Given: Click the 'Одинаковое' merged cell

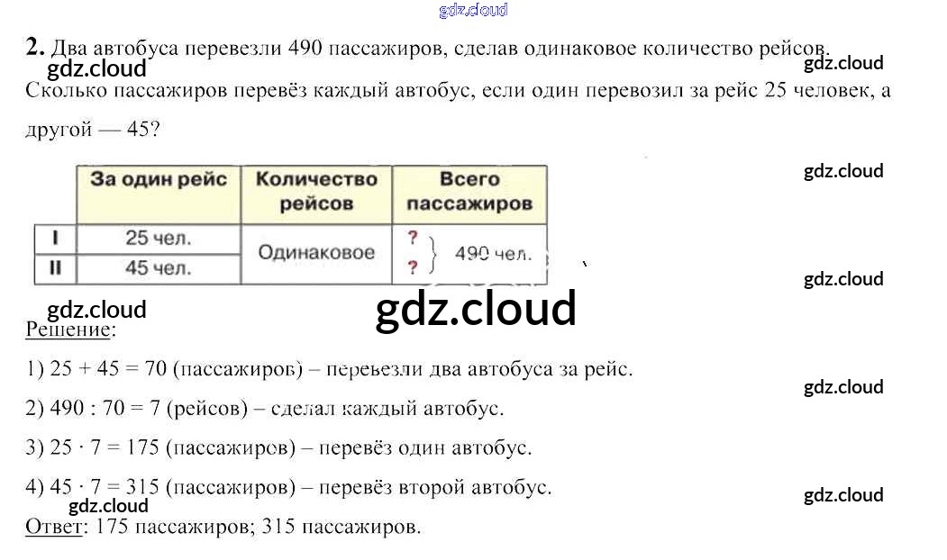Looking at the screenshot, I should 316,253.
